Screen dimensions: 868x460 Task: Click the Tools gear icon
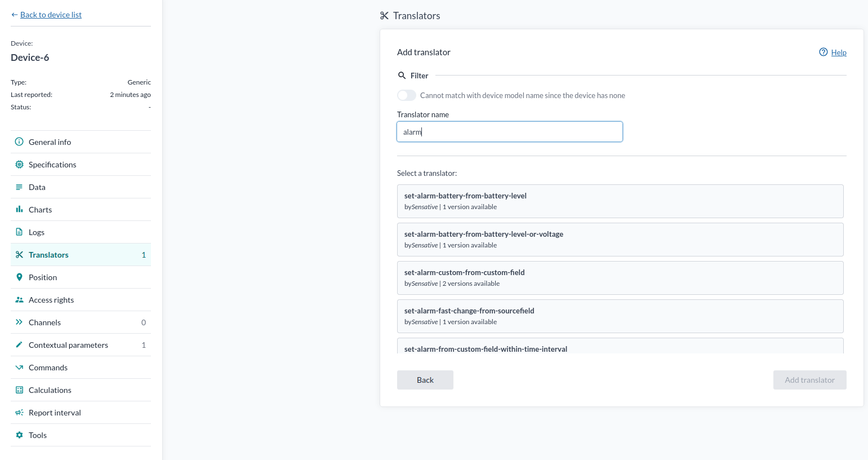(x=19, y=435)
